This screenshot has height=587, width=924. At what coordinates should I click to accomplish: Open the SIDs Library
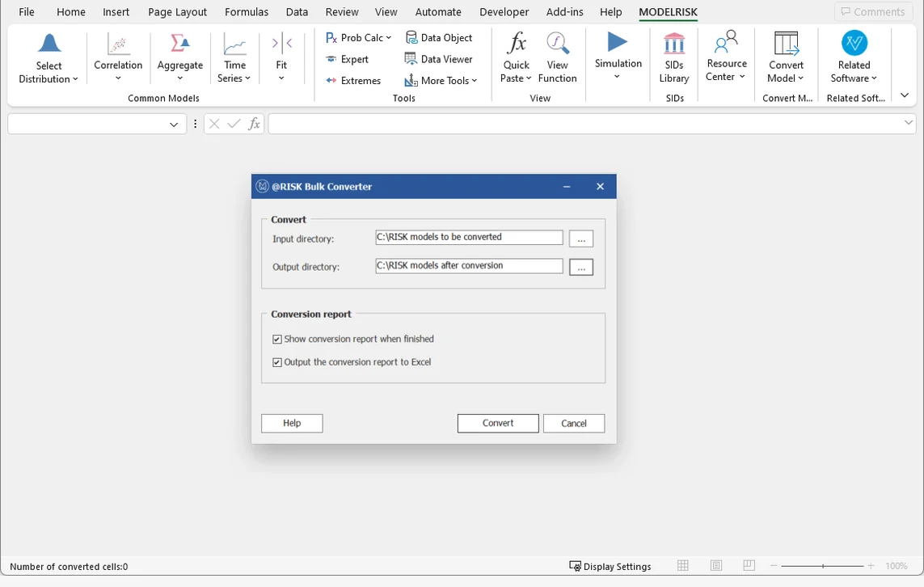pyautogui.click(x=674, y=58)
